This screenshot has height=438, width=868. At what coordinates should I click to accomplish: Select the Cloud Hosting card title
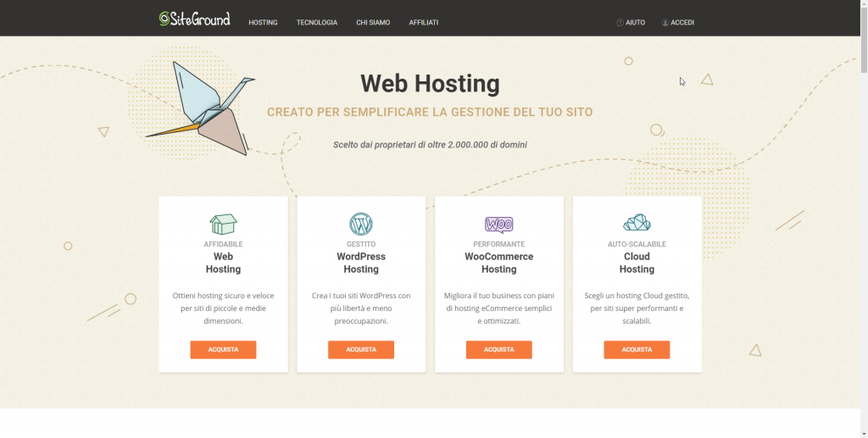click(x=637, y=263)
